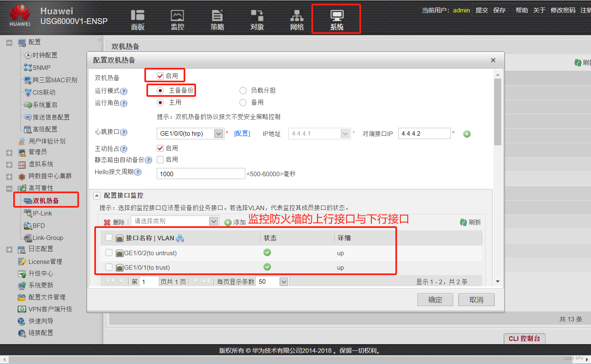Select 链接配置 icon in tree
This screenshot has height=364, width=591.
tap(22, 333)
